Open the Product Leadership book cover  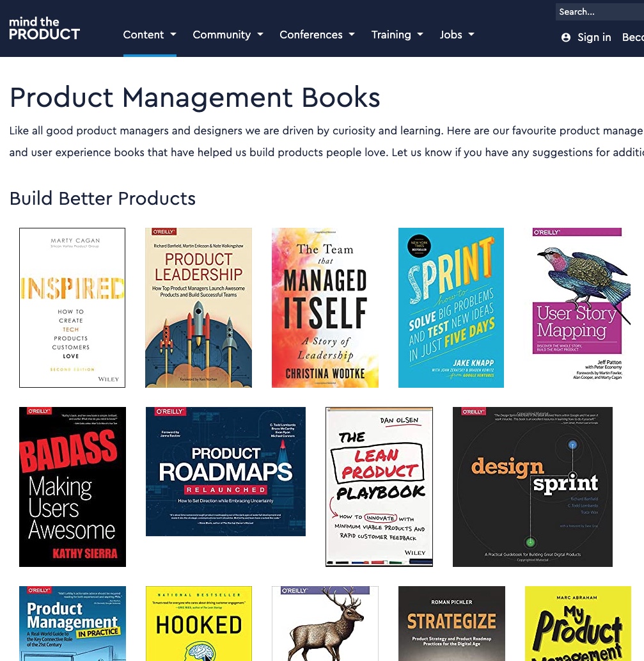(x=198, y=308)
